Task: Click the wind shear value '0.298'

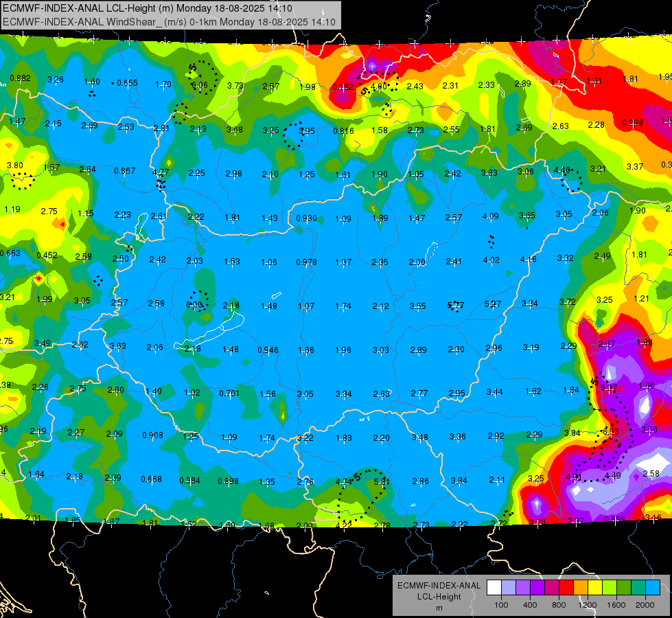Action: [x=633, y=123]
